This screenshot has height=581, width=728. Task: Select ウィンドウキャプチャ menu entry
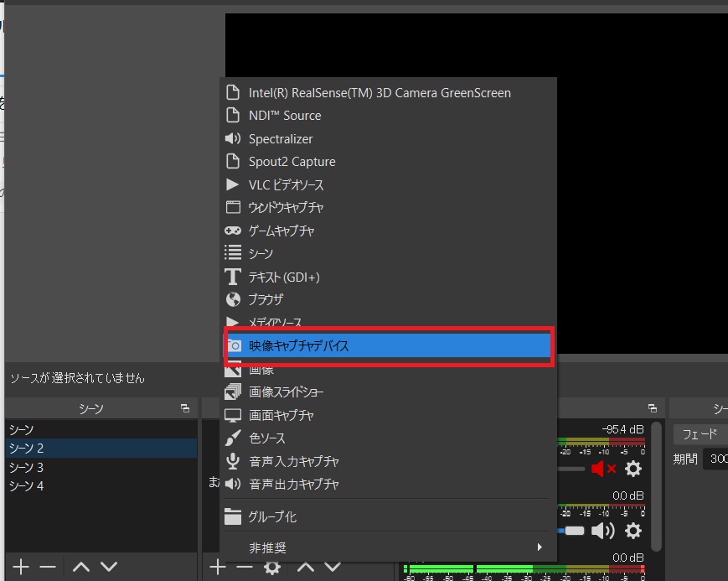tap(388, 207)
